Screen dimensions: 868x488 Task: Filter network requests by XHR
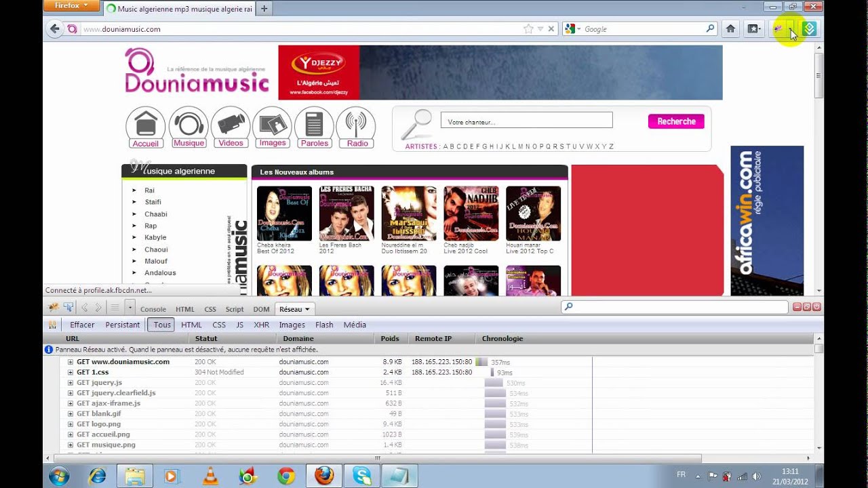tap(261, 325)
